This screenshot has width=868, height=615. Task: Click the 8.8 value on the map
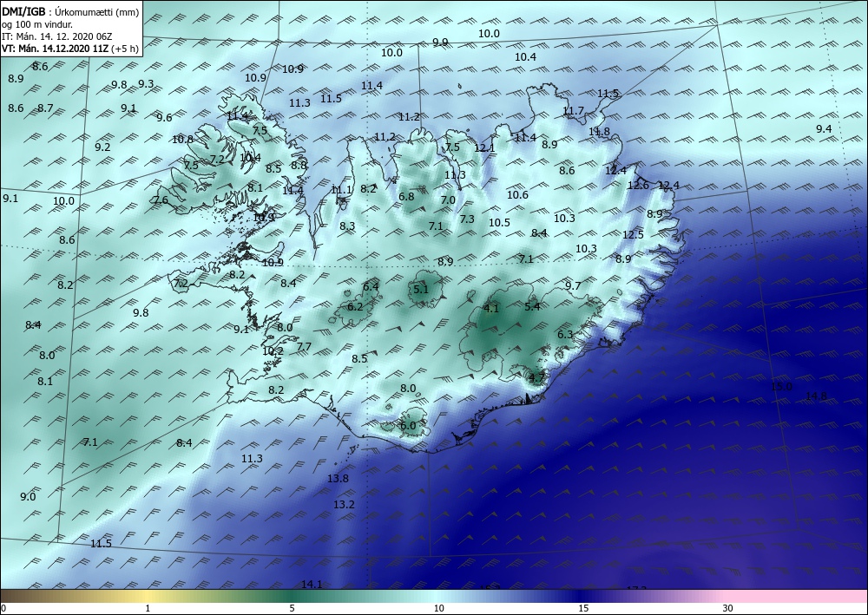[x=299, y=165]
